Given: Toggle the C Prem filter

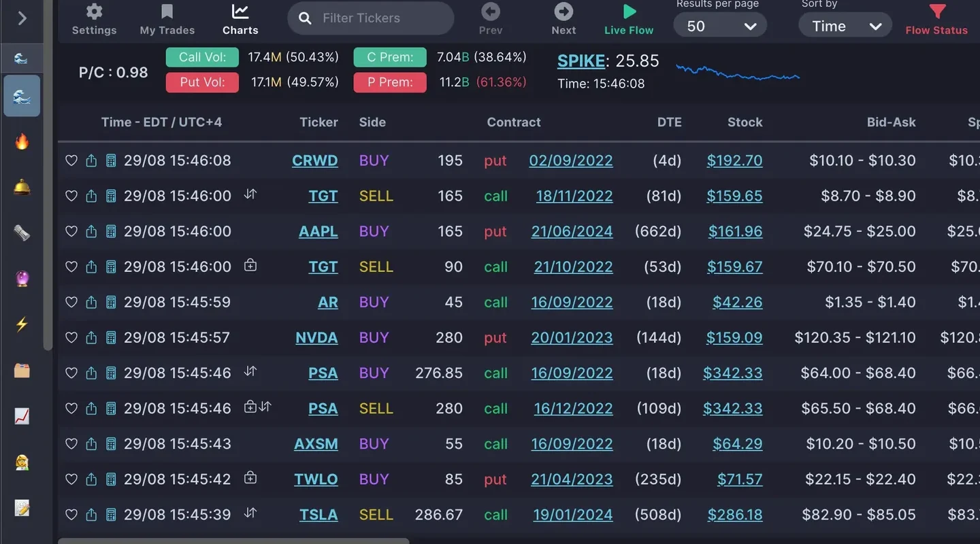Looking at the screenshot, I should pyautogui.click(x=390, y=57).
